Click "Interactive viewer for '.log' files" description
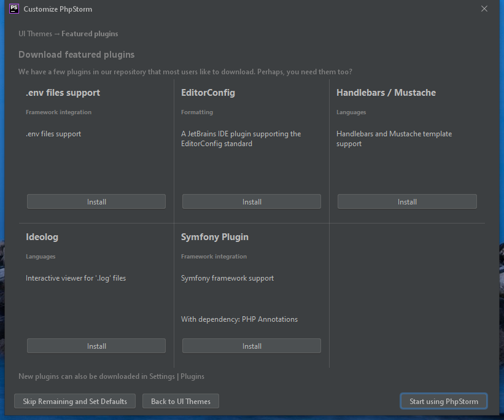Image resolution: width=504 pixels, height=420 pixels. [76, 278]
